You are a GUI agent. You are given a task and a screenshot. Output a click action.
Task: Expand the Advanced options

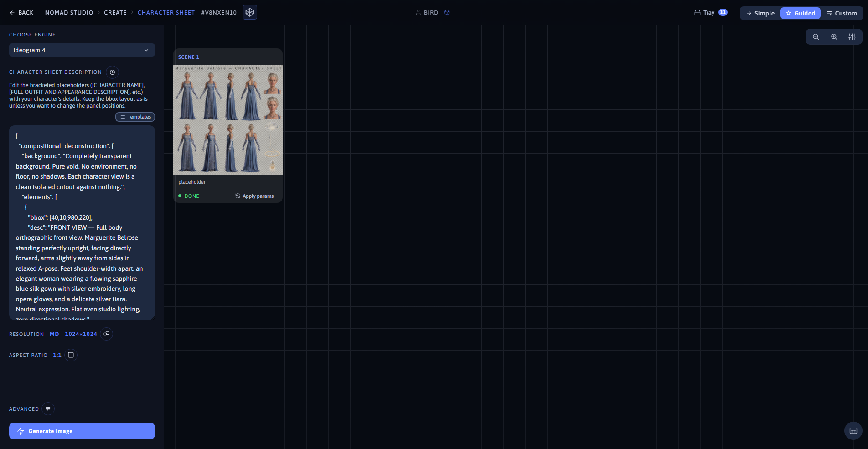tap(48, 409)
